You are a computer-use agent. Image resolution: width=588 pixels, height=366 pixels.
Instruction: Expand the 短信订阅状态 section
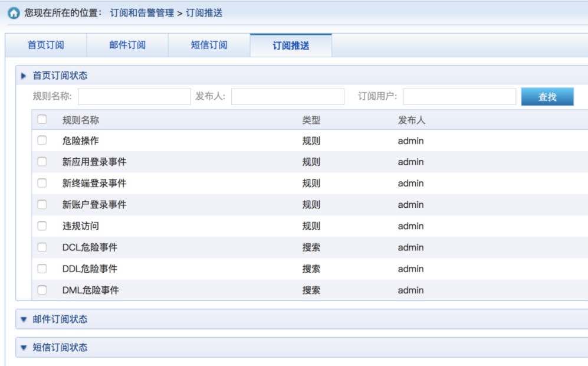[24, 348]
